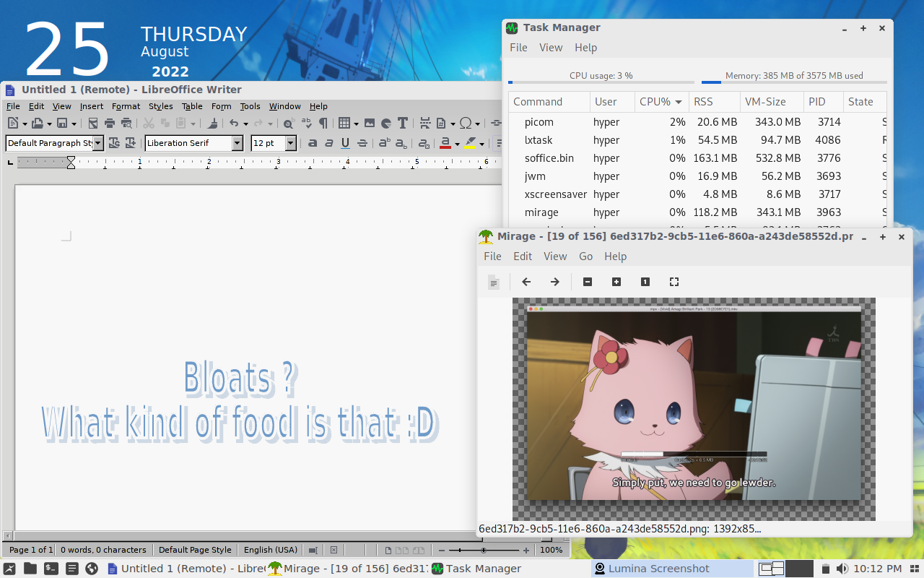Viewport: 924px width, 578px height.
Task: Toggle Italic formatting in Writer
Action: 329,143
